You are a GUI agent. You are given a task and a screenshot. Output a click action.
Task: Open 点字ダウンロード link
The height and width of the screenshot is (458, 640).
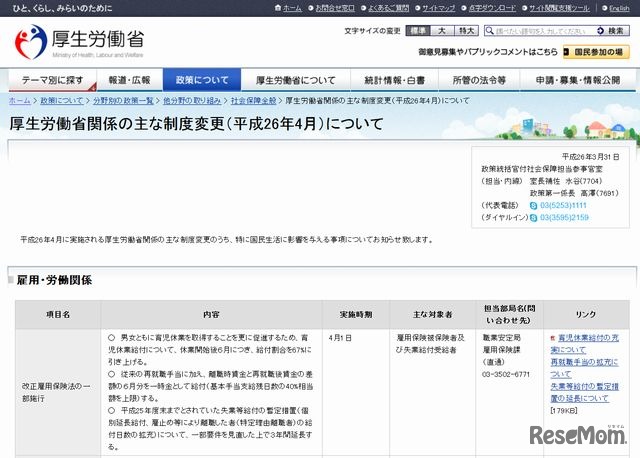pyautogui.click(x=492, y=8)
